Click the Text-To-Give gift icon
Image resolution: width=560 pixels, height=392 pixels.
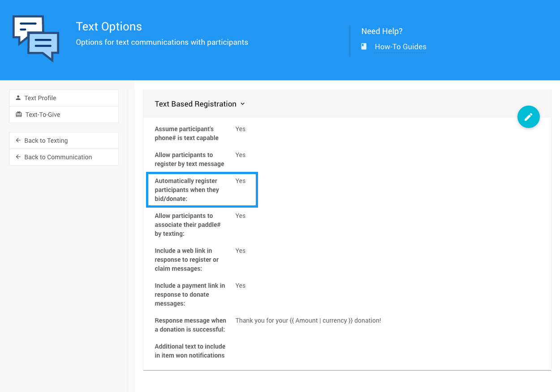coord(18,115)
